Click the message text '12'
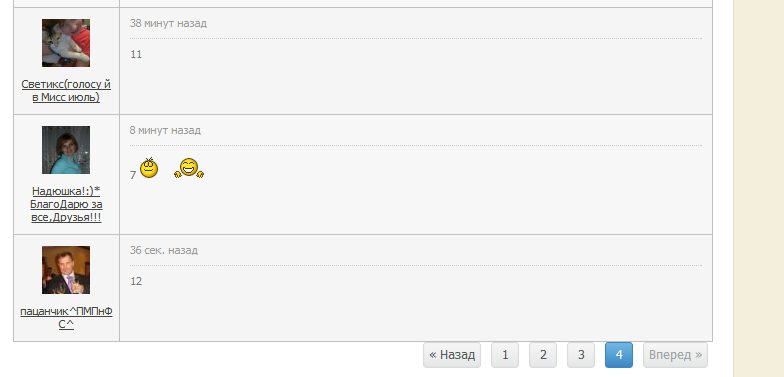Screen dimensions: 784x377 pos(136,282)
